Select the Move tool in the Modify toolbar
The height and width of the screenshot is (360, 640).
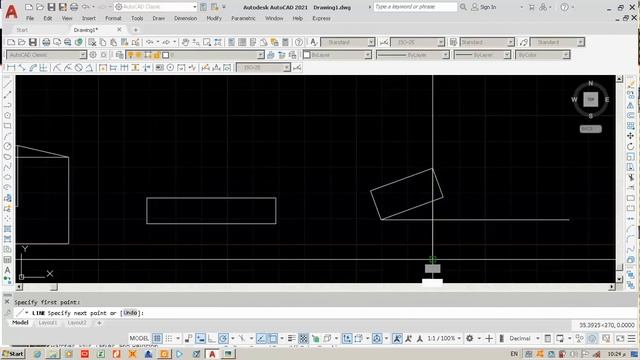coord(631,136)
